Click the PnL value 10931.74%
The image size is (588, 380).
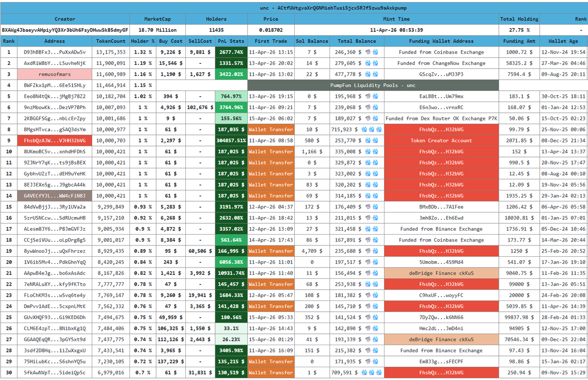(x=231, y=273)
